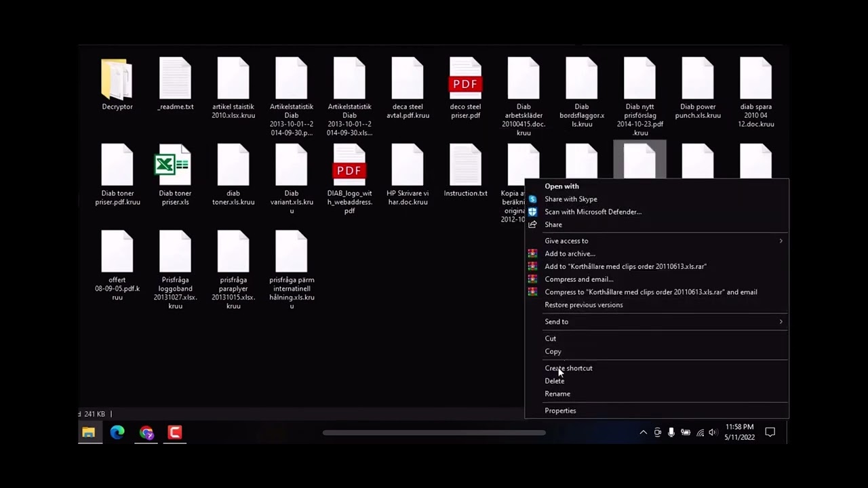Screen dimensions: 868x488
Task: Choose Add to archive...
Action: click(656, 254)
